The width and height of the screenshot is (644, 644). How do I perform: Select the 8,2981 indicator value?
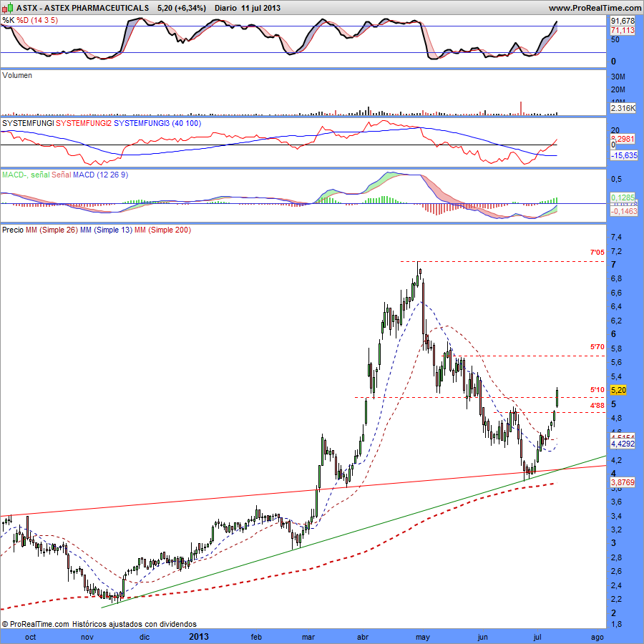click(x=623, y=139)
